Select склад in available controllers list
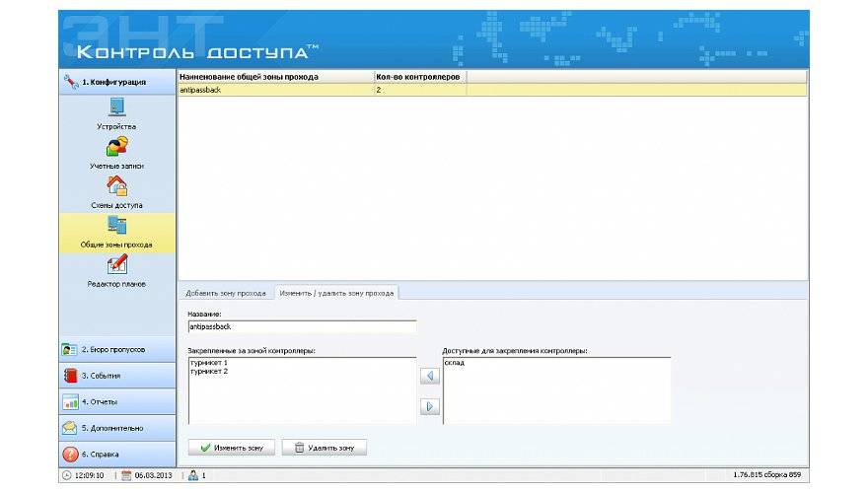This screenshot has height=493, width=868. (x=455, y=363)
